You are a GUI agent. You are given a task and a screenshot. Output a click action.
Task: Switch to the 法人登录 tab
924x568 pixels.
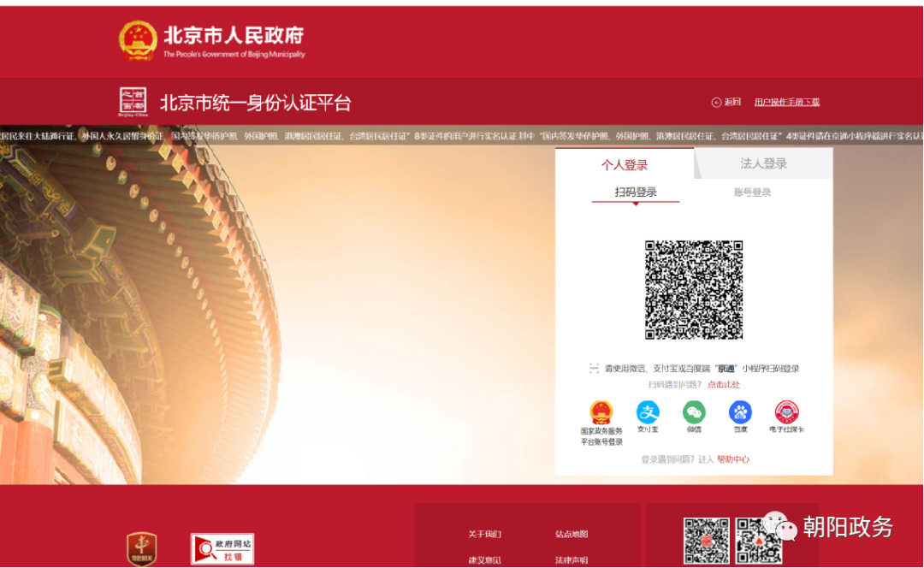pyautogui.click(x=764, y=163)
